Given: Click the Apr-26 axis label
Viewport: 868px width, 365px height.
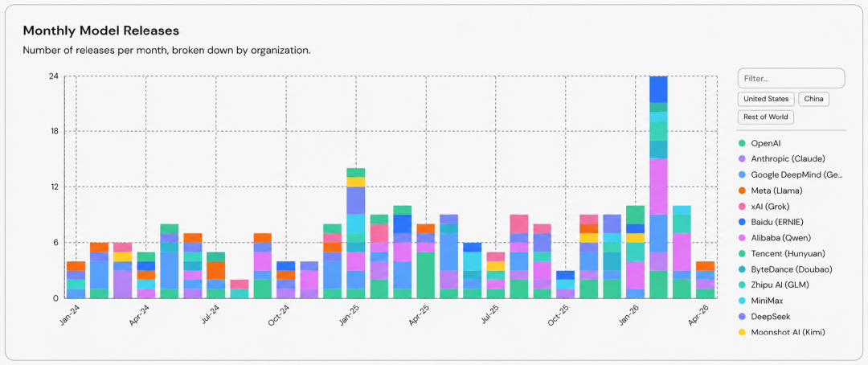Looking at the screenshot, I should 702,314.
